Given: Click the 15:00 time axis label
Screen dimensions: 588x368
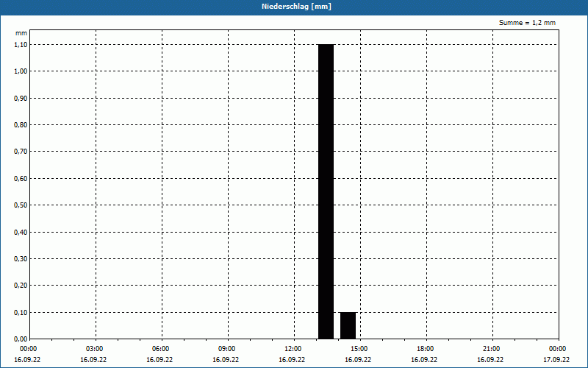Looking at the screenshot, I should [x=359, y=349].
